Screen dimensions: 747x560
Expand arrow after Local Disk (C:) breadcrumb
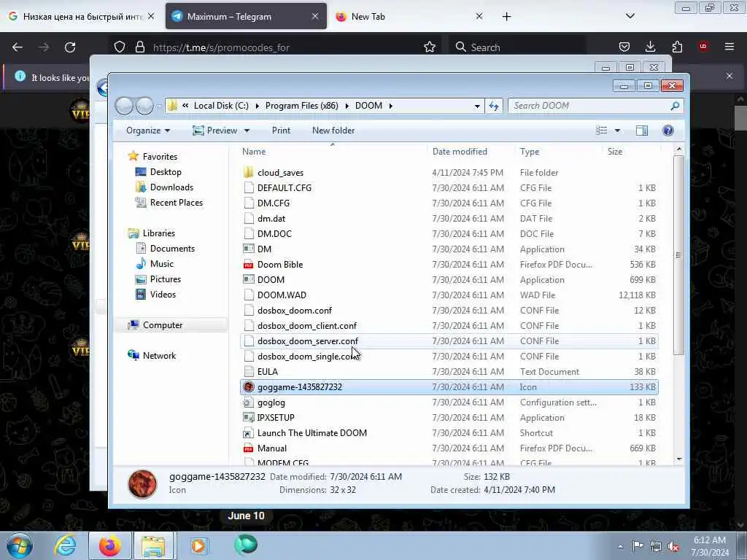pos(258,106)
